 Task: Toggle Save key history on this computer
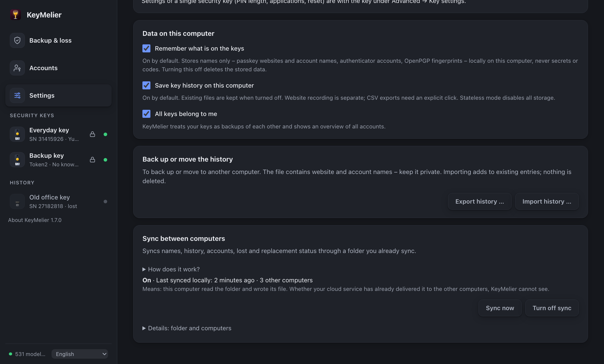pyautogui.click(x=146, y=86)
